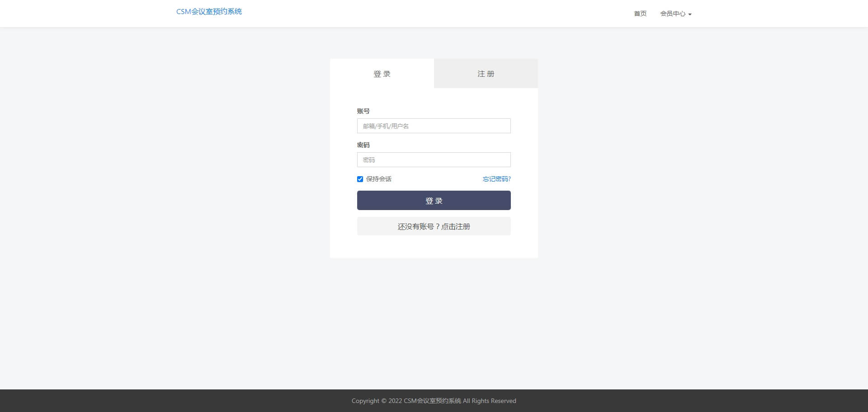868x412 pixels.
Task: Click the 保持会话 label text
Action: (379, 179)
